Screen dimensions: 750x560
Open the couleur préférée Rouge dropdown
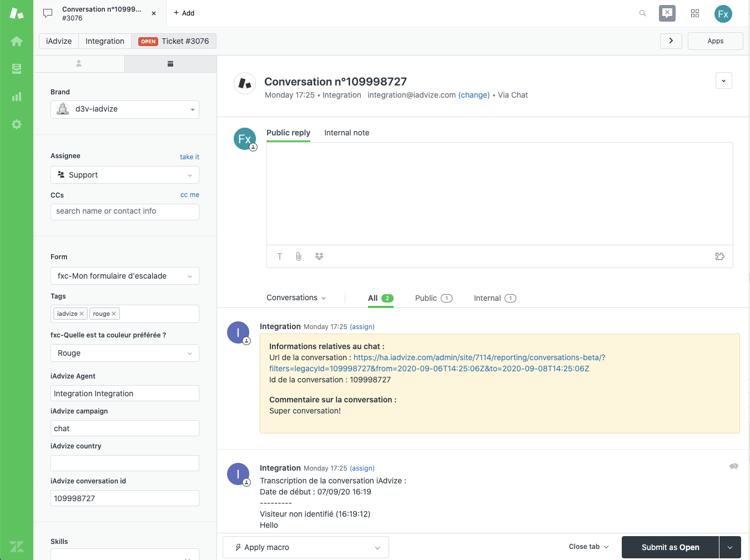coord(125,353)
